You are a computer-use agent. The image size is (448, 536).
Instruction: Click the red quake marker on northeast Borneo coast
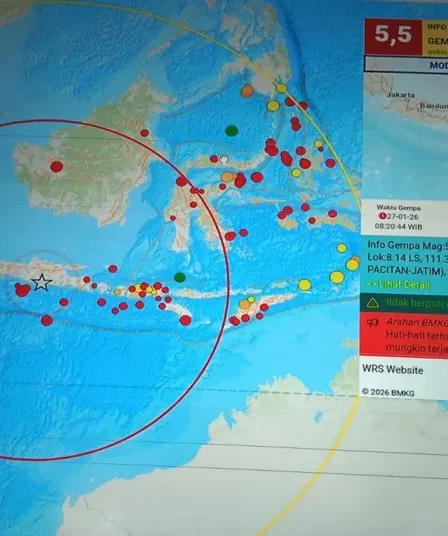click(145, 133)
